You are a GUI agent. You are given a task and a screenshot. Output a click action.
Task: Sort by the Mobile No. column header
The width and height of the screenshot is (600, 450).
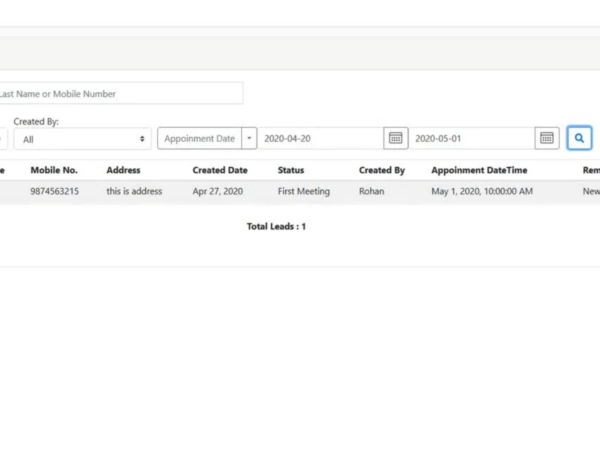(54, 170)
